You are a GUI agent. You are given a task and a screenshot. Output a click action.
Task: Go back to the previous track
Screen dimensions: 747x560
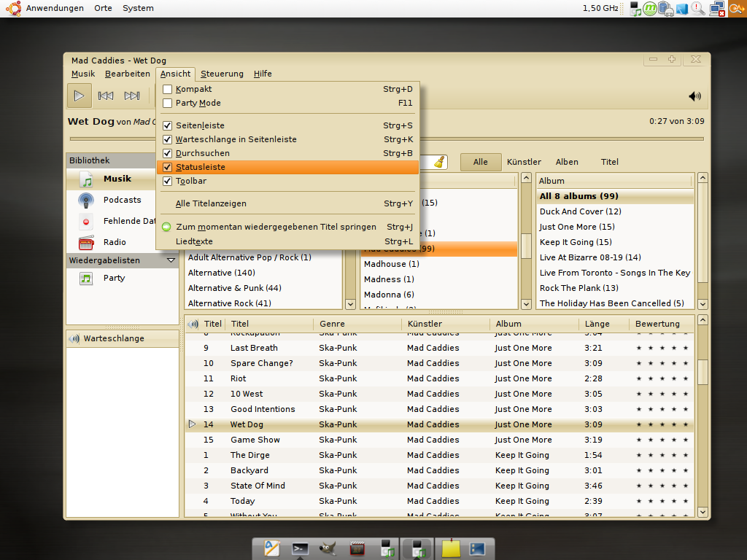click(x=106, y=96)
